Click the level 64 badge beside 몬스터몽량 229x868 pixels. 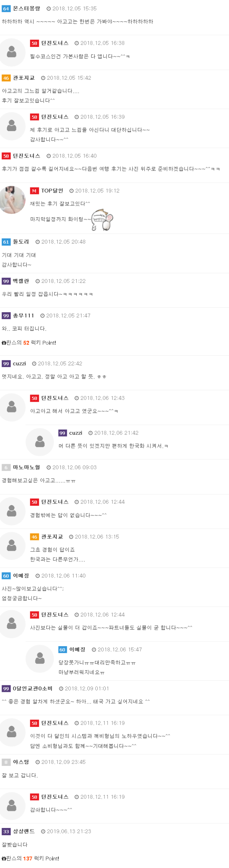[x=6, y=9]
